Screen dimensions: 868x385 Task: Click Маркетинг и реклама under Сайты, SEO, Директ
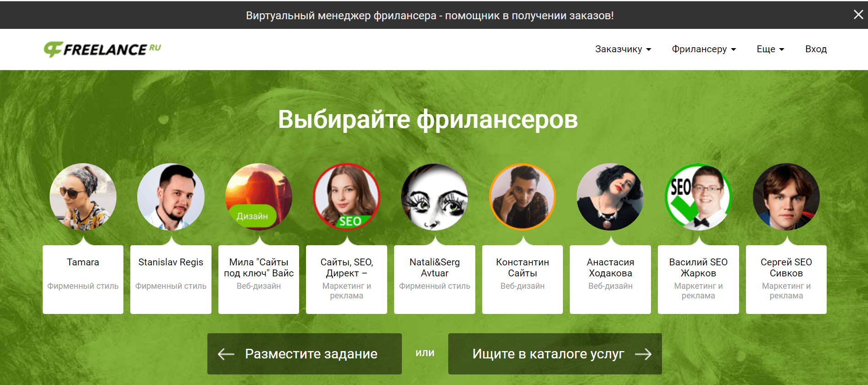[x=346, y=291]
